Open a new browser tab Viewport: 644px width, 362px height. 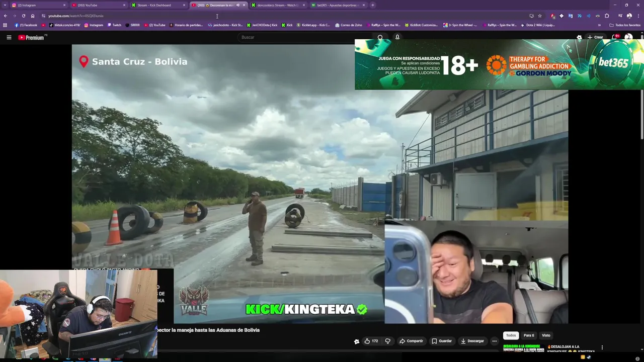point(372,5)
